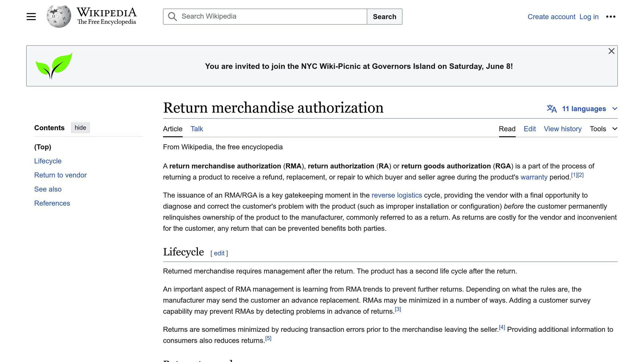
Task: Click the green leaf banner image
Action: tap(54, 66)
